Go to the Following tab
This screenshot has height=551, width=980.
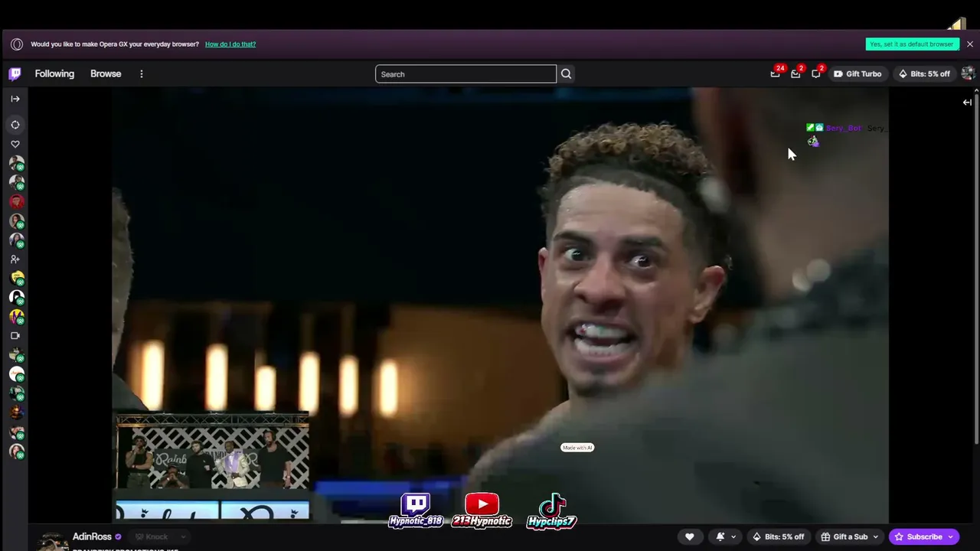tap(54, 74)
